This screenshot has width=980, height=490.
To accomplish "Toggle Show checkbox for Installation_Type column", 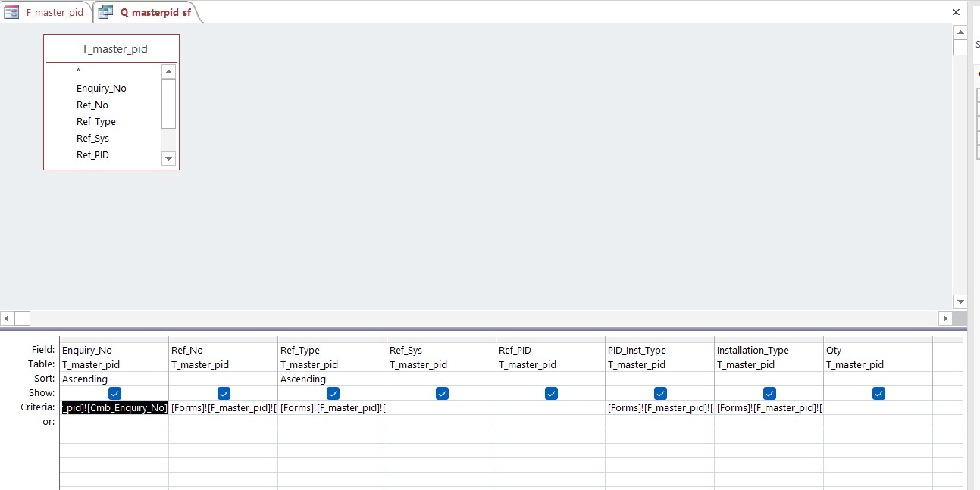I will (x=769, y=393).
